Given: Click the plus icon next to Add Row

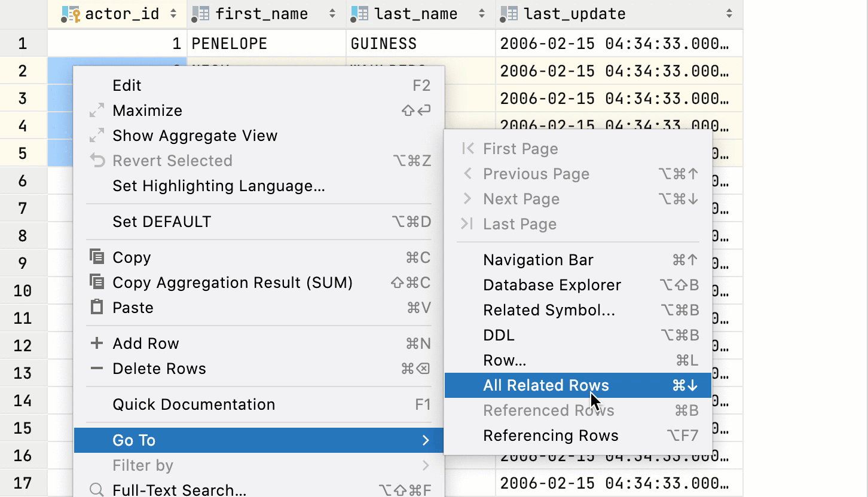Looking at the screenshot, I should point(96,343).
